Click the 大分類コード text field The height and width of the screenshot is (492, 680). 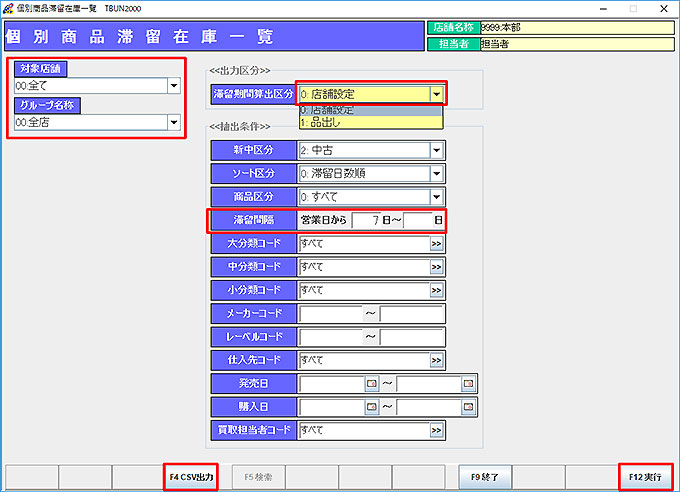tap(364, 244)
